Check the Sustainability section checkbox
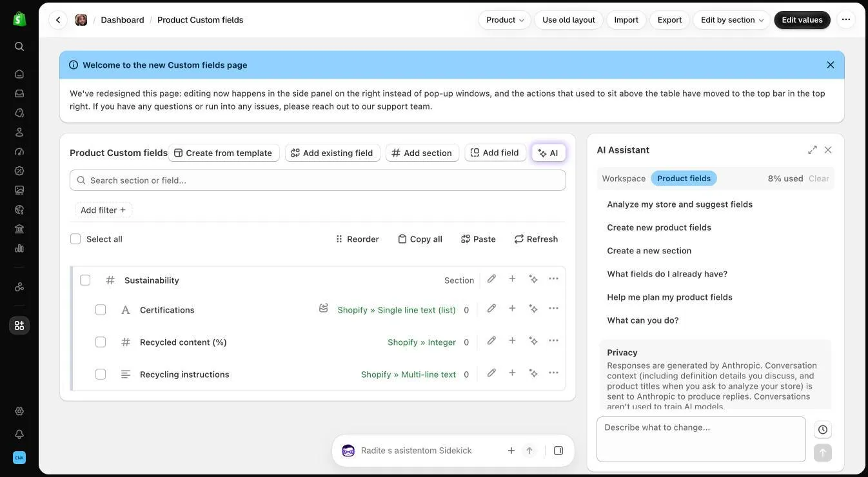 coord(85,280)
